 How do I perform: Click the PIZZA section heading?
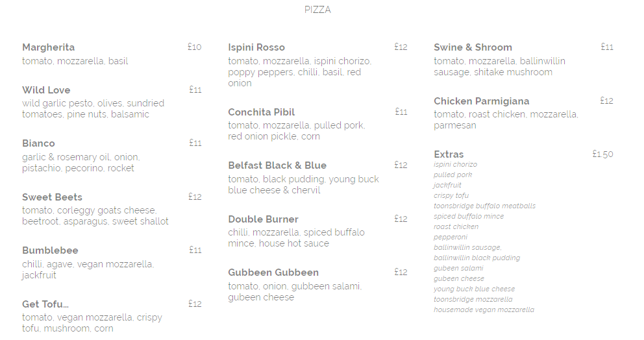tap(317, 10)
